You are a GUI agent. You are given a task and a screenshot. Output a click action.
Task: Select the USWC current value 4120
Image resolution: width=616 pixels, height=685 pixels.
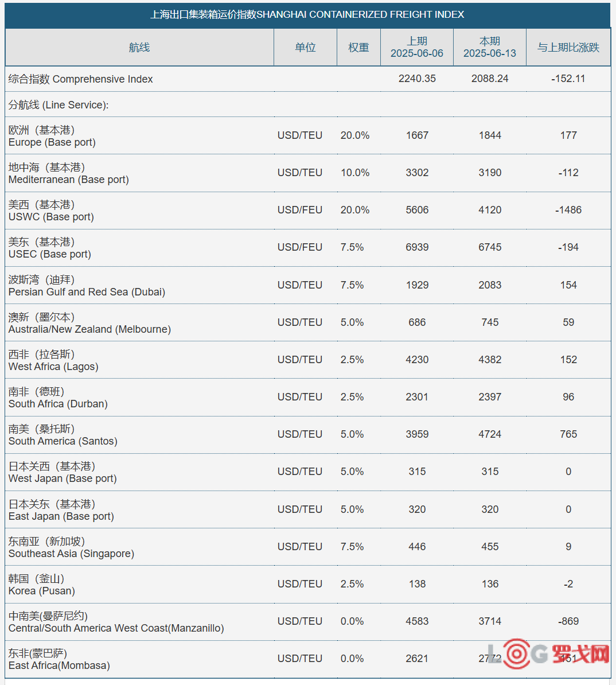490,210
